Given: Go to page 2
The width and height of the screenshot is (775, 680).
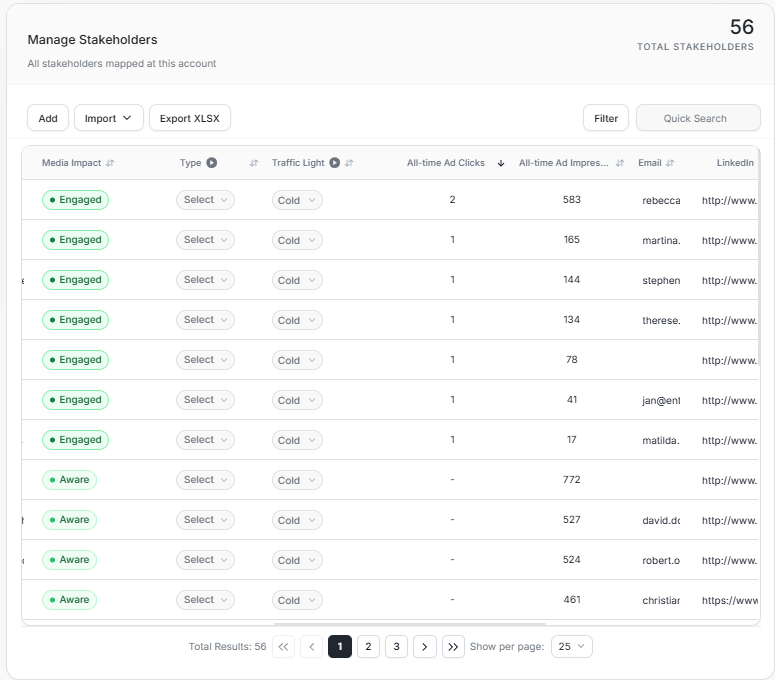Looking at the screenshot, I should coord(368,646).
